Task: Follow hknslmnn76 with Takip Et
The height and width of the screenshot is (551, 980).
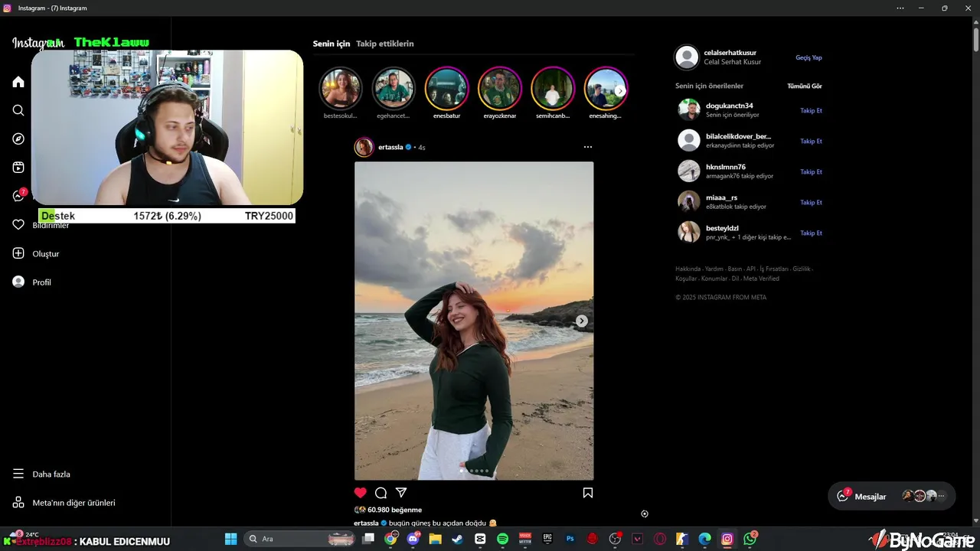Action: coord(811,171)
